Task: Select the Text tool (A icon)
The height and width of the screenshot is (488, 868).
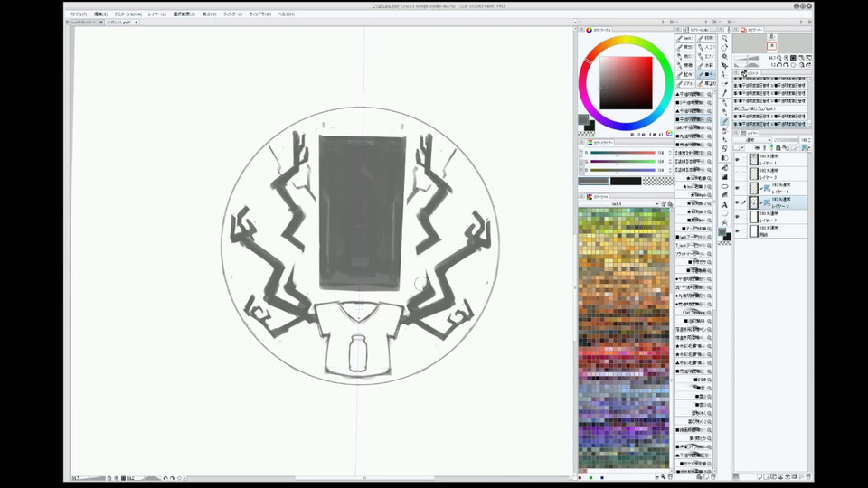Action: pos(724,205)
